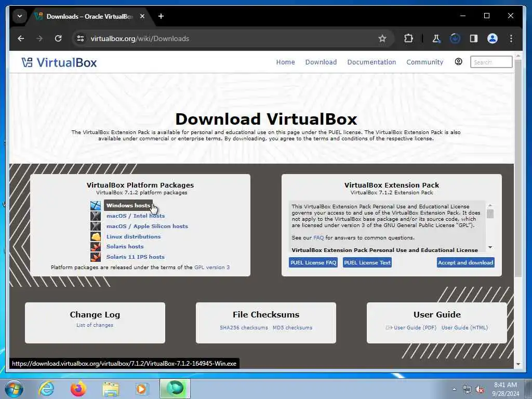
Task: Download the Windows hosts package
Action: (x=128, y=205)
